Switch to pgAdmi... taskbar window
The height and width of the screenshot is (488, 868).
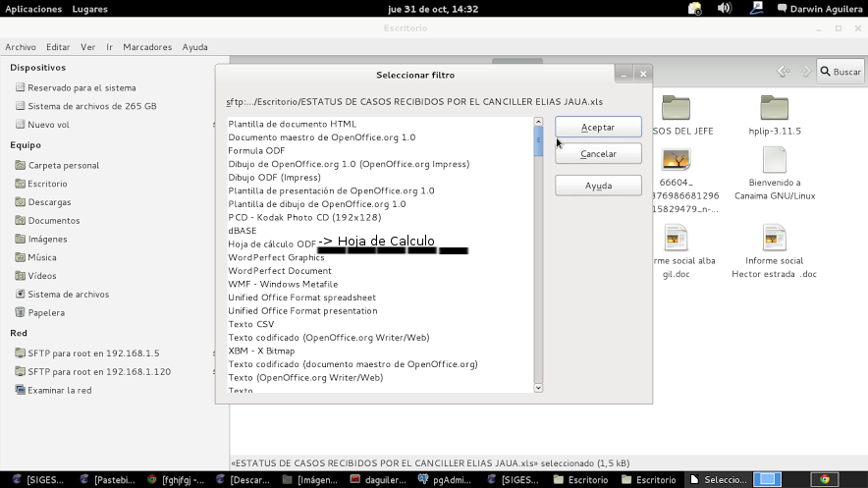pos(445,480)
